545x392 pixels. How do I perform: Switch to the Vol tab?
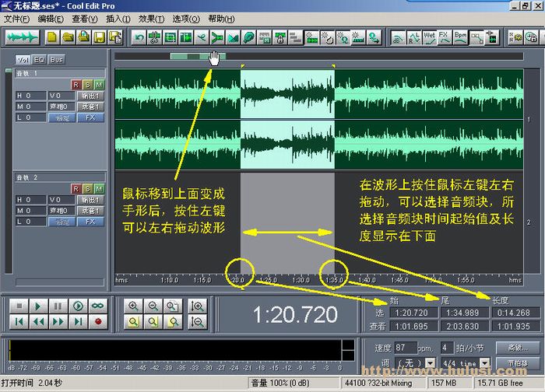click(23, 60)
